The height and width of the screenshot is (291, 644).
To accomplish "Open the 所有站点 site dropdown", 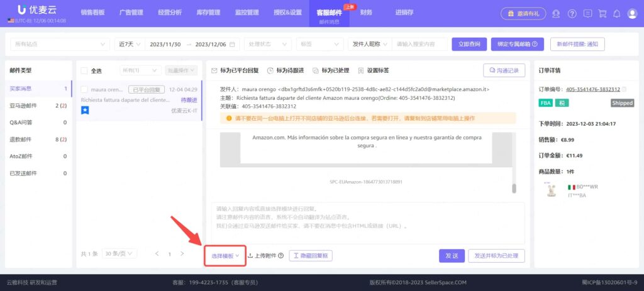I will pos(60,45).
